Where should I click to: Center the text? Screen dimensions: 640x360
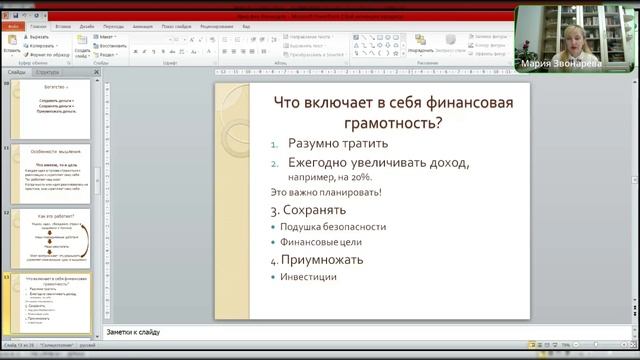(234, 51)
